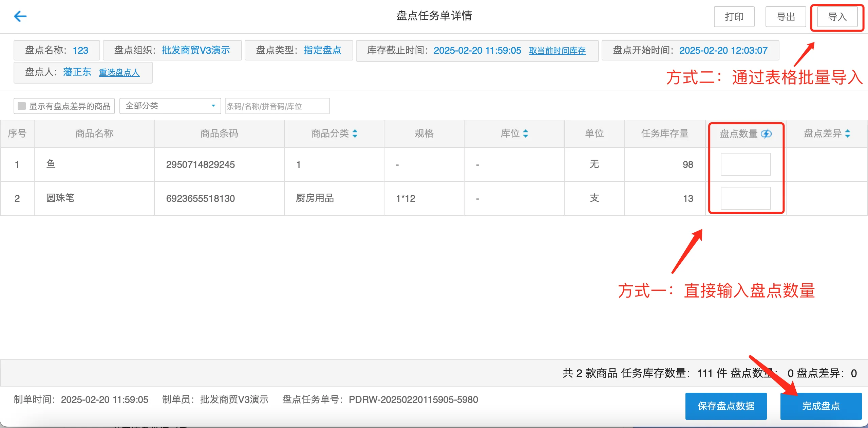Click the 导入 import button
Screen dimensions: 868x428
click(836, 17)
